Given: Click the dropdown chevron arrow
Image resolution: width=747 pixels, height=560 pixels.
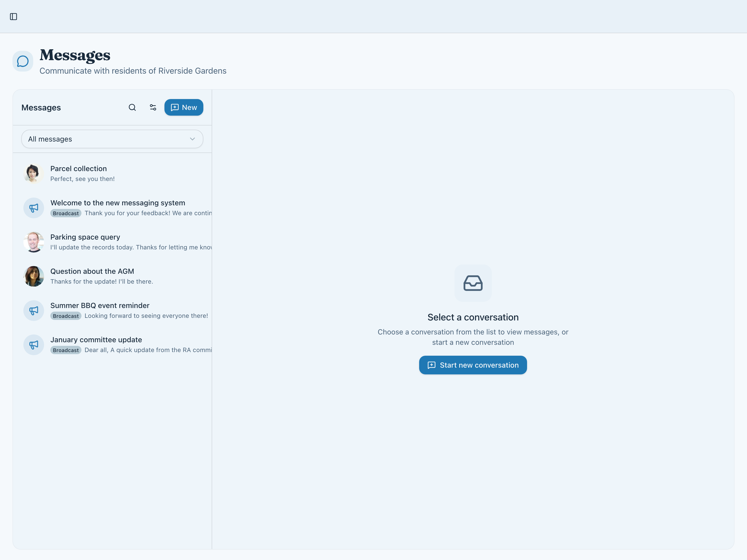Looking at the screenshot, I should point(192,139).
